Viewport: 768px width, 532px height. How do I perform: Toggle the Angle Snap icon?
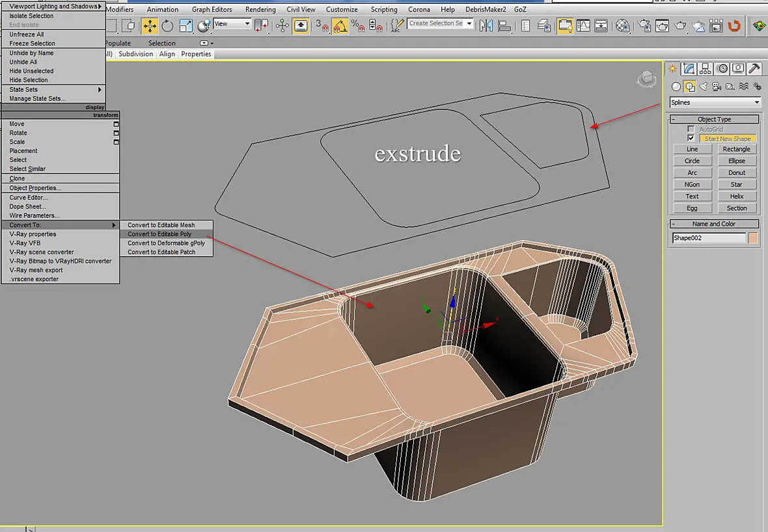coord(340,25)
